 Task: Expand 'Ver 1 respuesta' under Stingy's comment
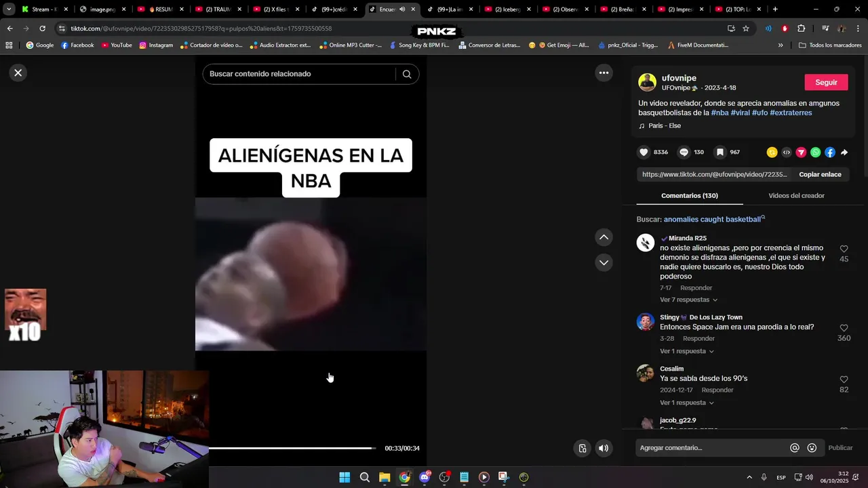tap(687, 351)
